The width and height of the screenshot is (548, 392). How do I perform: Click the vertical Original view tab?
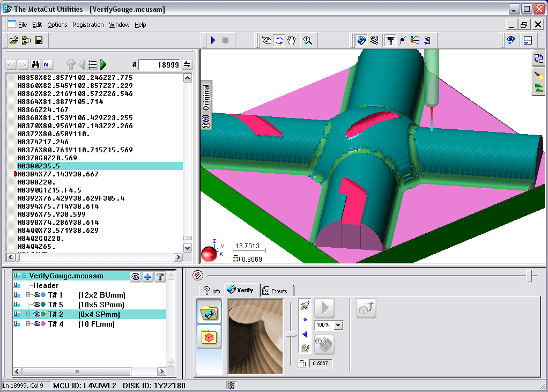(206, 105)
